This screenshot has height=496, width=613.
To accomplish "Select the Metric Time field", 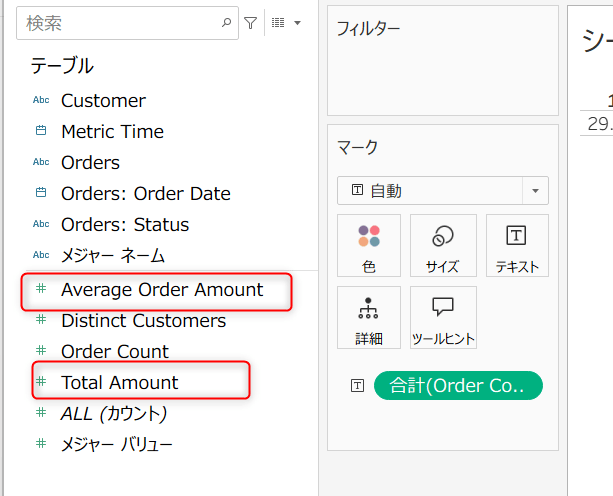I will 113,131.
